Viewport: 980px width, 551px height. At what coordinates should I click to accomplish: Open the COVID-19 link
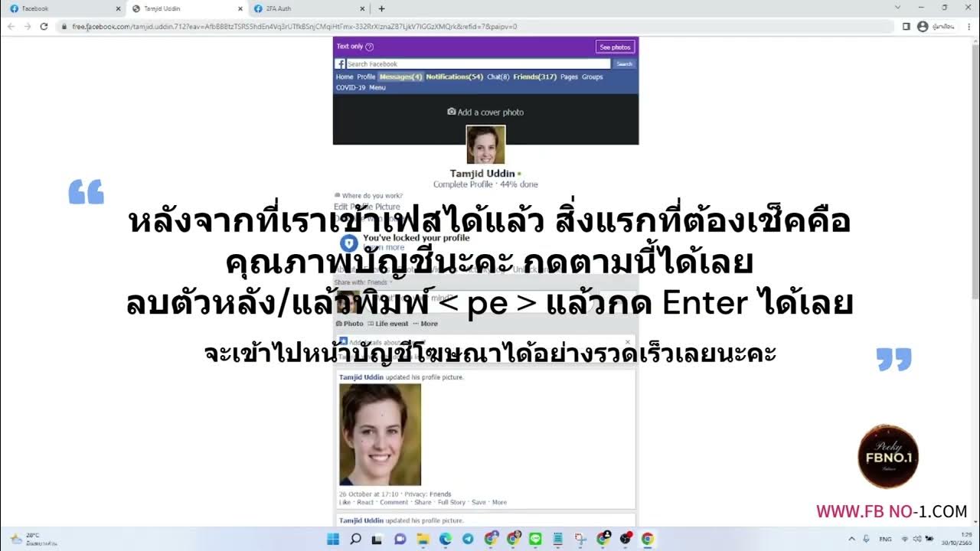[x=351, y=87]
